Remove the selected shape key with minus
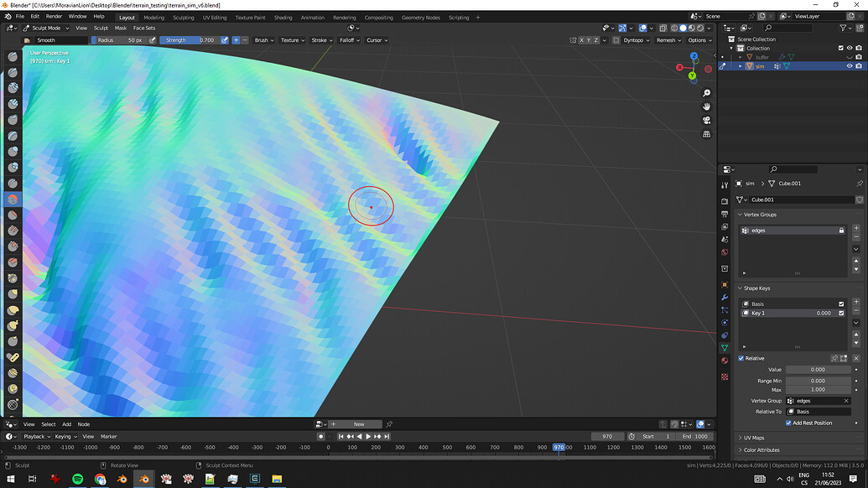The height and width of the screenshot is (488, 868). click(x=856, y=311)
